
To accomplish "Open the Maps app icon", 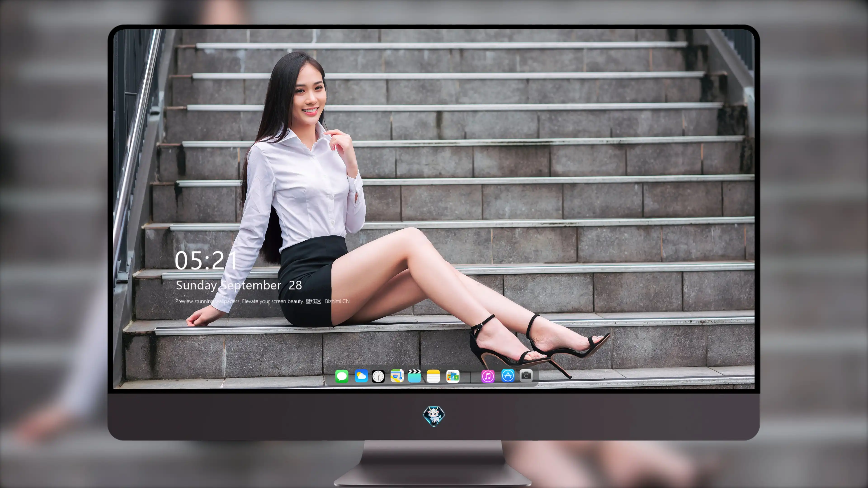I will click(x=397, y=376).
